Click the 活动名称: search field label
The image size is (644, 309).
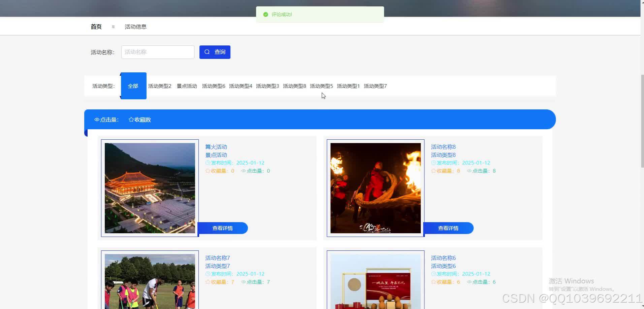(103, 53)
